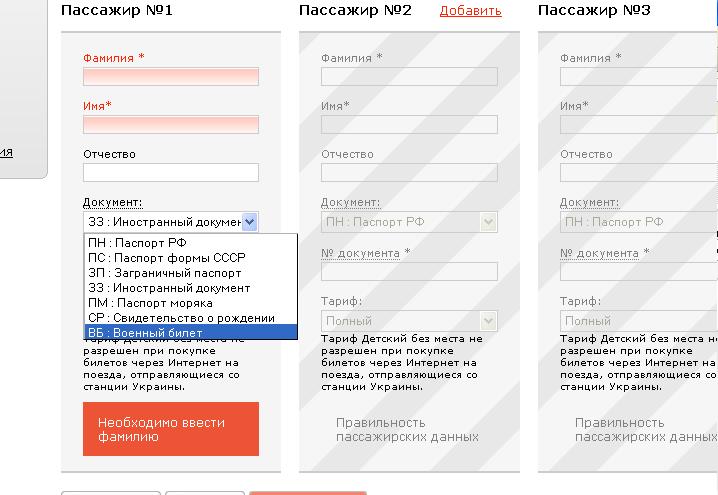Click the 'Добавить' link for passenger 2
Viewport: 718px width, 495px height.
[x=470, y=11]
